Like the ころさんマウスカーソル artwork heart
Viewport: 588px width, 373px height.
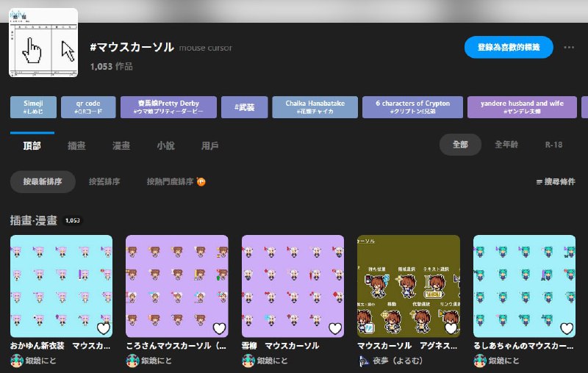(219, 328)
